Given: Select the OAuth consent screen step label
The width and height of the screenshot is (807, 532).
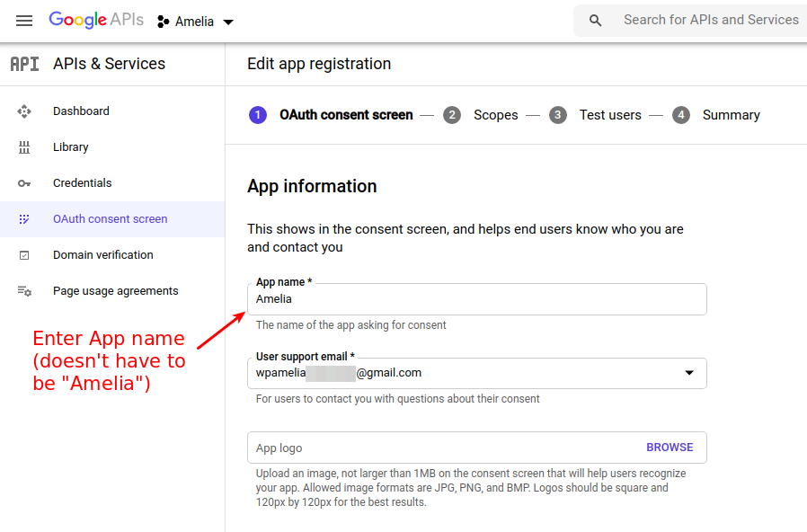Looking at the screenshot, I should [346, 115].
